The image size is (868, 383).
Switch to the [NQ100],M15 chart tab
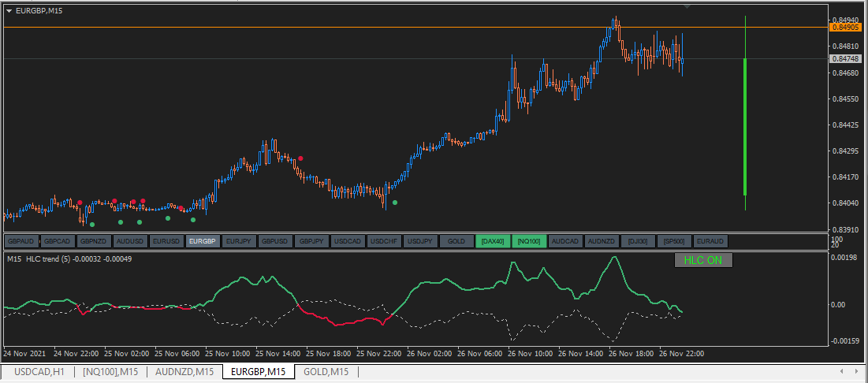(x=110, y=372)
